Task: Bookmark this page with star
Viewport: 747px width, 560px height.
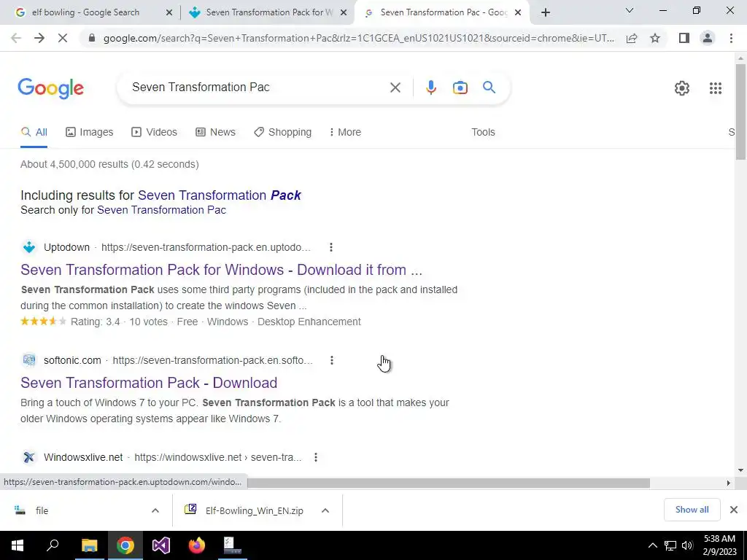Action: [x=655, y=38]
